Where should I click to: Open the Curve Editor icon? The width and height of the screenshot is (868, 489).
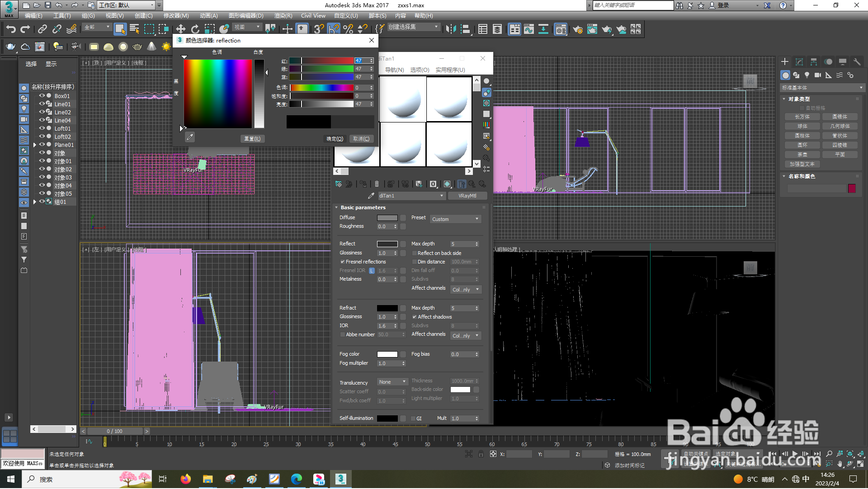(x=528, y=29)
